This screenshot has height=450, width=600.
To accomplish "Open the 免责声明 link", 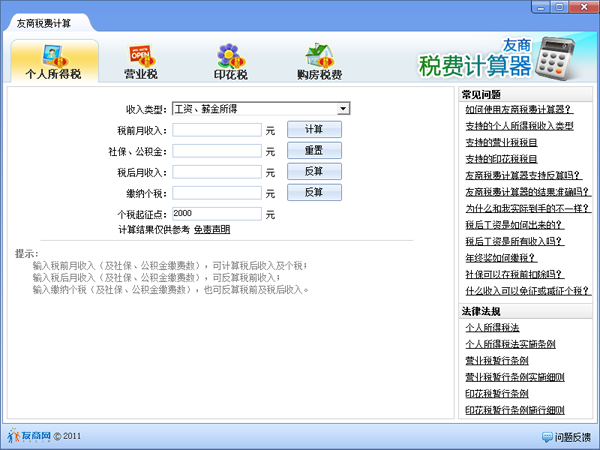I will (212, 230).
